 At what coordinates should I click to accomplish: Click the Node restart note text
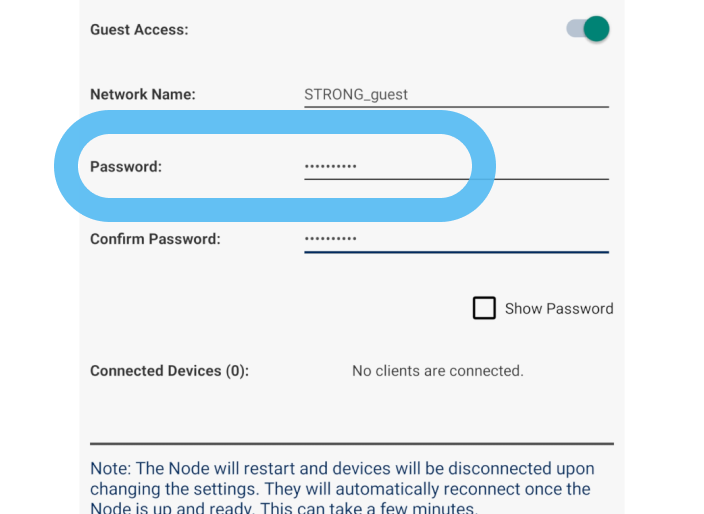[x=342, y=488]
